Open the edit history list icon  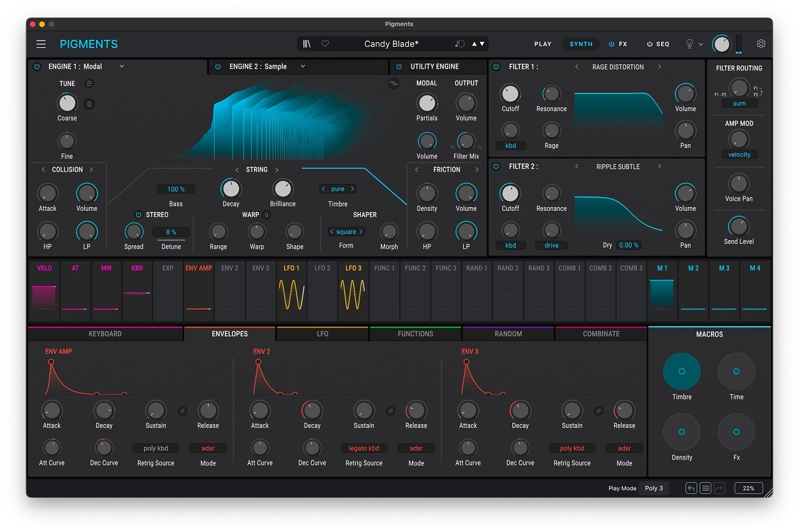click(x=705, y=488)
